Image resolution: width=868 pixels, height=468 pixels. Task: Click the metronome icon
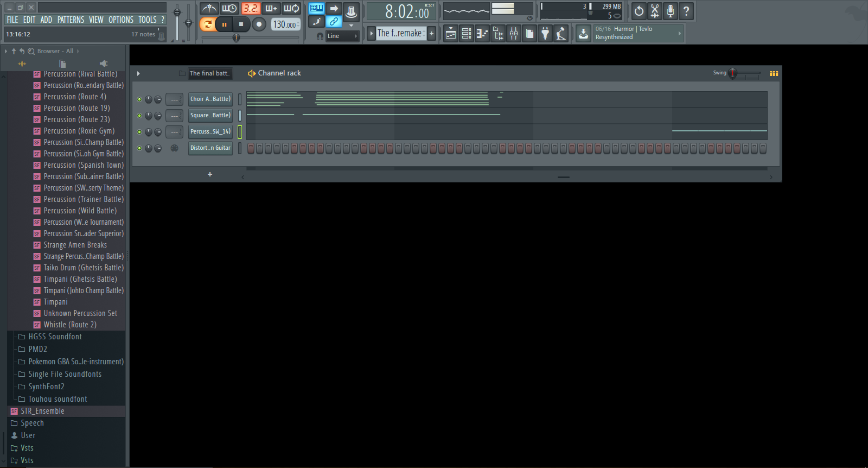pos(209,9)
